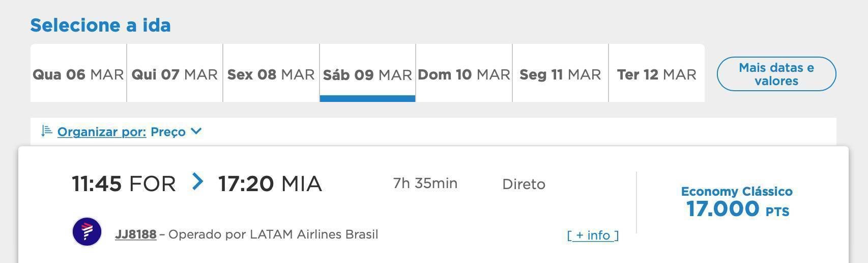Click the 11:45 FOR departure time
The image size is (868, 263).
[x=124, y=183]
